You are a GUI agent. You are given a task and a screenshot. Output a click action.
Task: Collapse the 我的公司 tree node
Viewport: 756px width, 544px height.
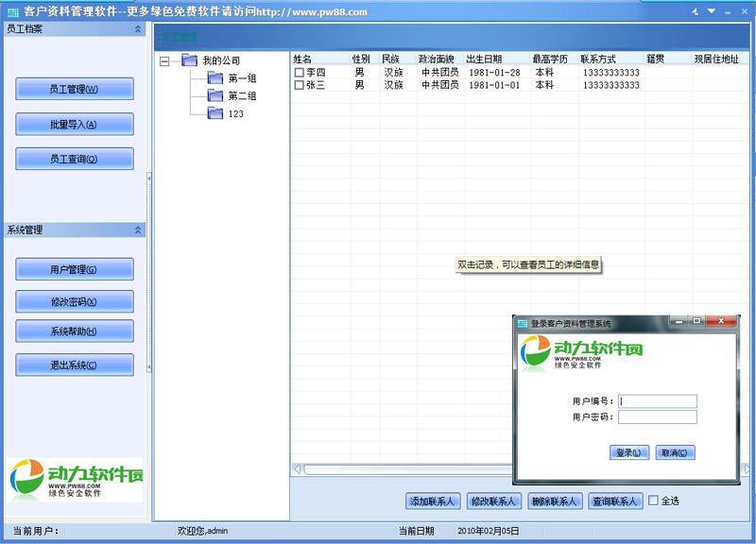click(165, 60)
